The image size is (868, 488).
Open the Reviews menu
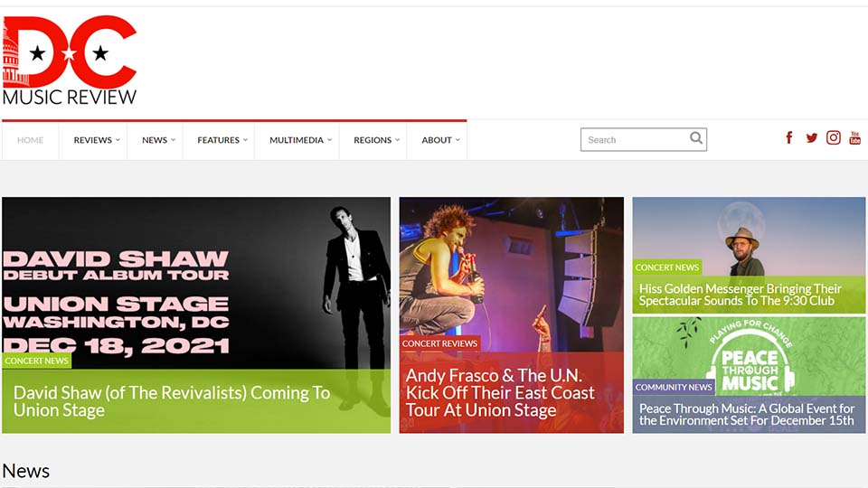coord(93,141)
